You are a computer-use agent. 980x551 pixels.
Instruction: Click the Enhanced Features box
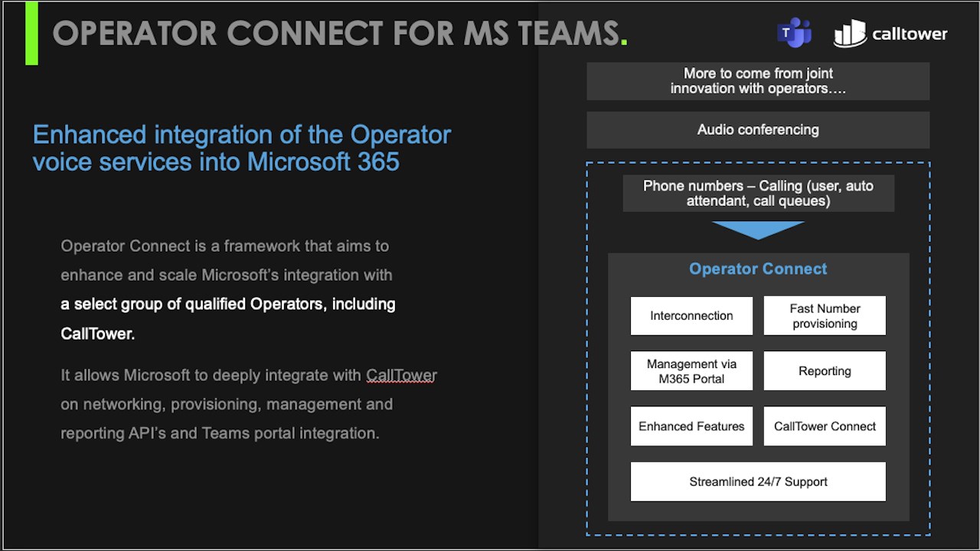(x=691, y=426)
